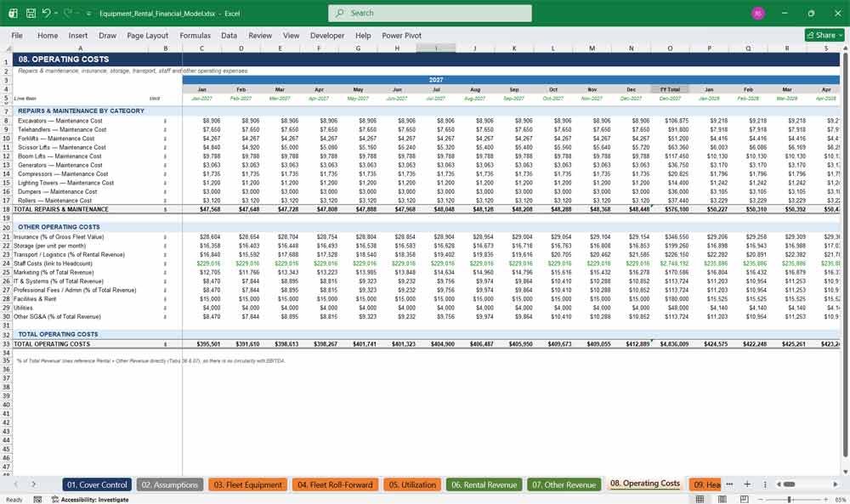Click the zoom percentage level
This screenshot has width=850, height=504.
[840, 499]
